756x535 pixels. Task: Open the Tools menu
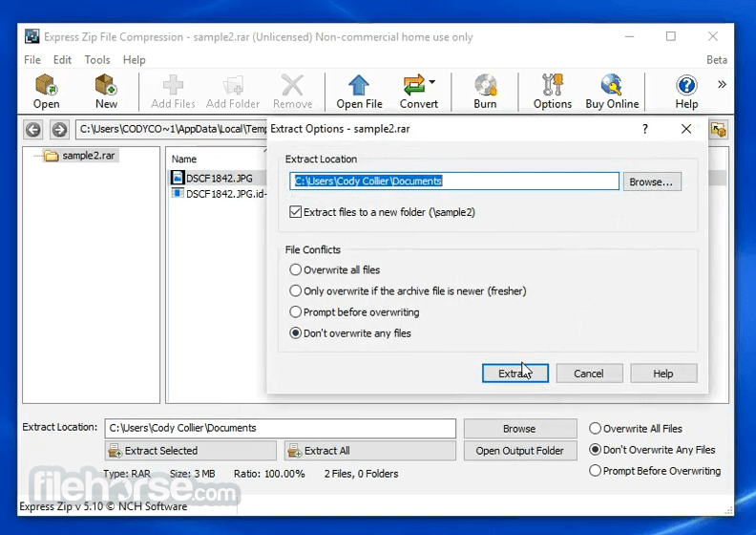(97, 59)
